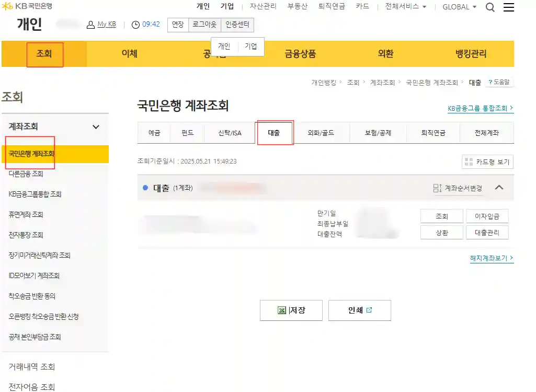This screenshot has width=536, height=392.
Task: Select 기업 in the popup submenu
Action: [x=251, y=46]
